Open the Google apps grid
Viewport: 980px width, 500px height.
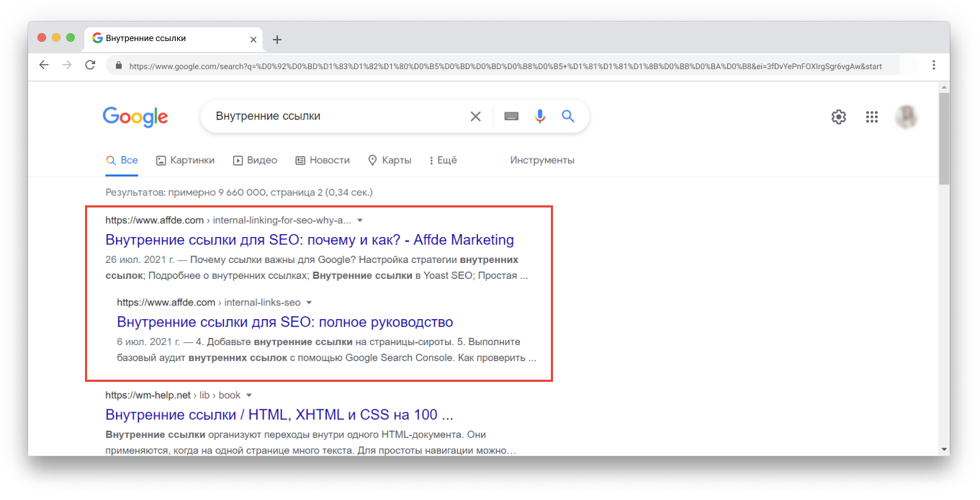click(872, 117)
